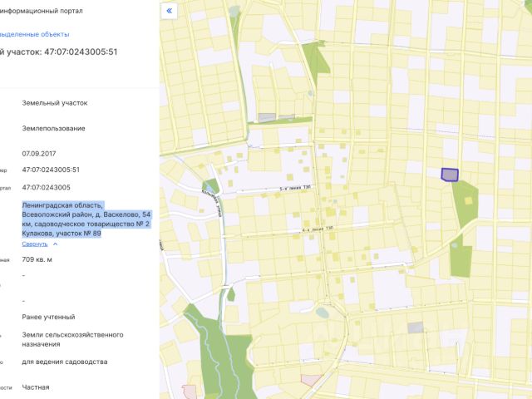Click the gray parcel in the lower right map area
532x399 pixels.
(416, 328)
